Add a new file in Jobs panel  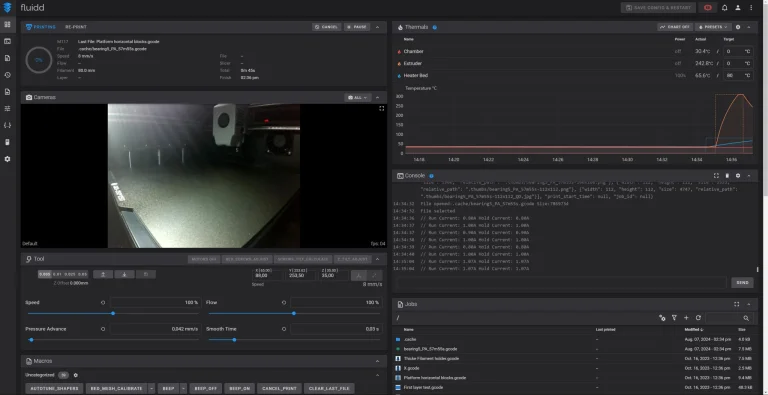686,318
